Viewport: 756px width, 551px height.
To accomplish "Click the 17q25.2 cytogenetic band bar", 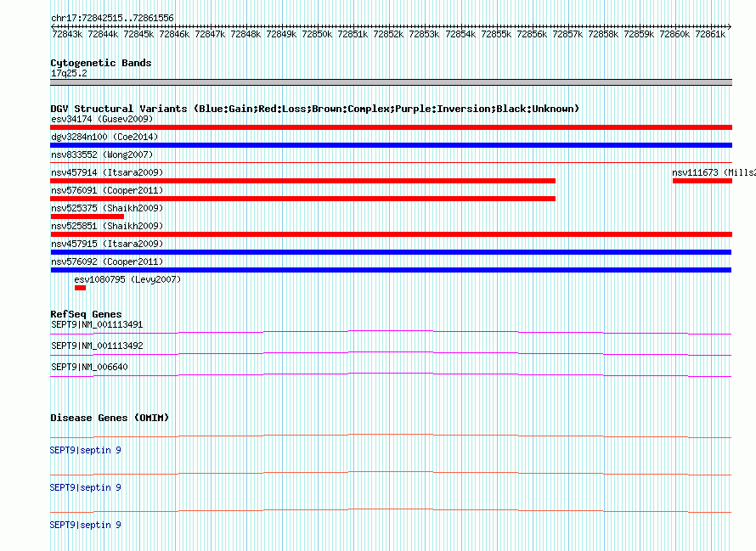I will pos(391,82).
